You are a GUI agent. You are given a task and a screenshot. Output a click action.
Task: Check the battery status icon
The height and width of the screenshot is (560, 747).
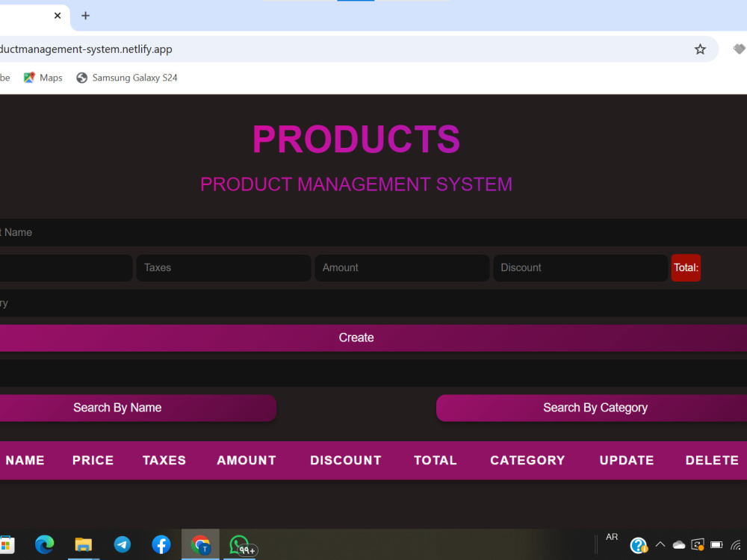tap(716, 545)
